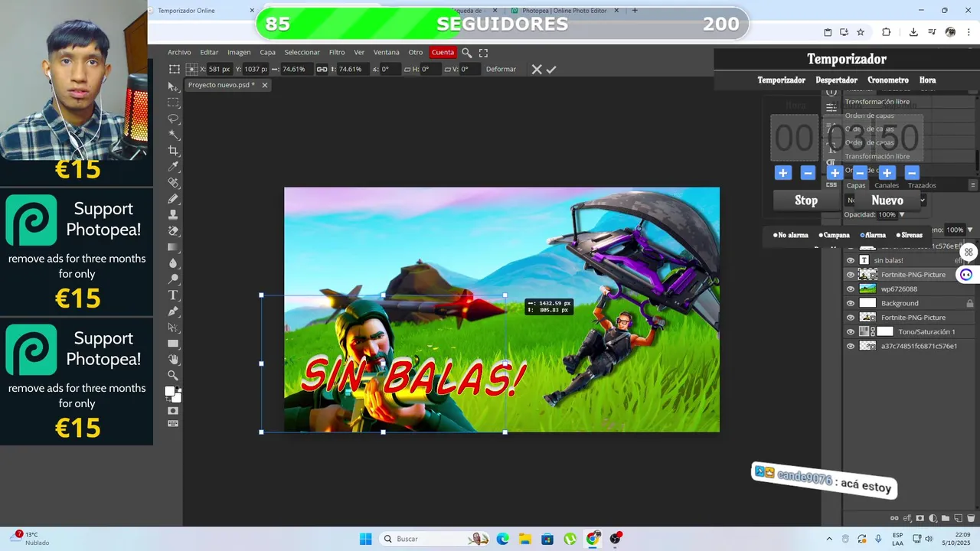Click the transform reference point grid
This screenshot has width=980, height=551.
[191, 69]
